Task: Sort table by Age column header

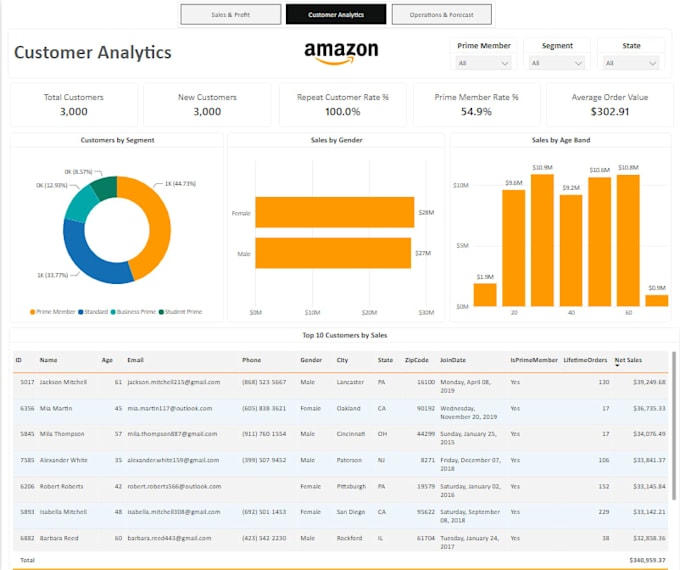Action: coord(107,360)
